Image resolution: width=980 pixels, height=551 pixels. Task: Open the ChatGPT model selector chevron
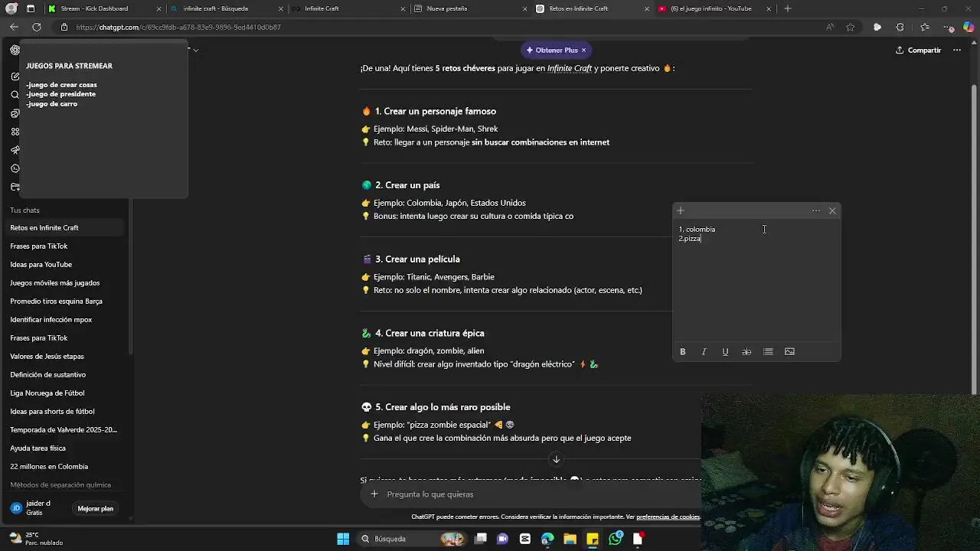point(196,50)
